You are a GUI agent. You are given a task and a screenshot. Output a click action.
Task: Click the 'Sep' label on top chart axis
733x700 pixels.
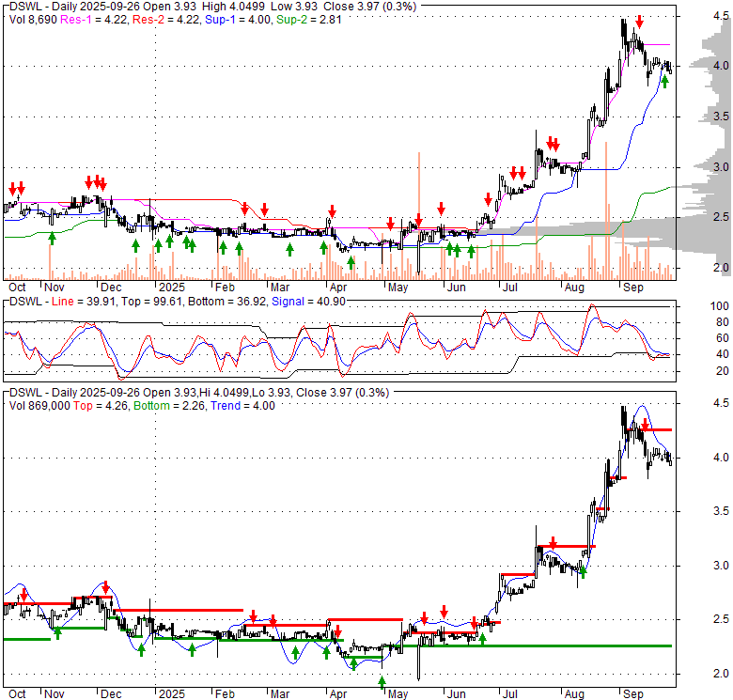(633, 288)
